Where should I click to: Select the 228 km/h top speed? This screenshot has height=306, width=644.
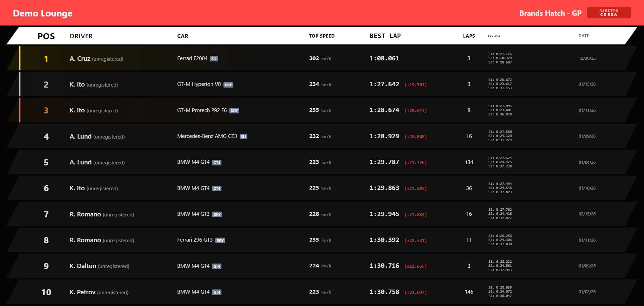320,214
